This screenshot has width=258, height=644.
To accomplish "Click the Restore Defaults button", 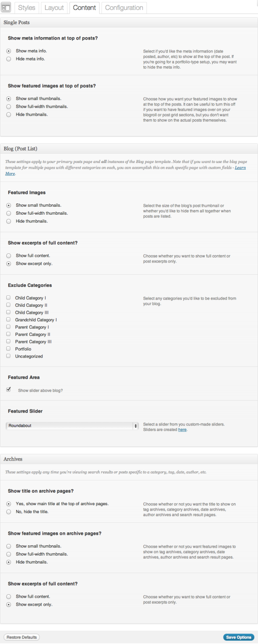I will [22, 637].
